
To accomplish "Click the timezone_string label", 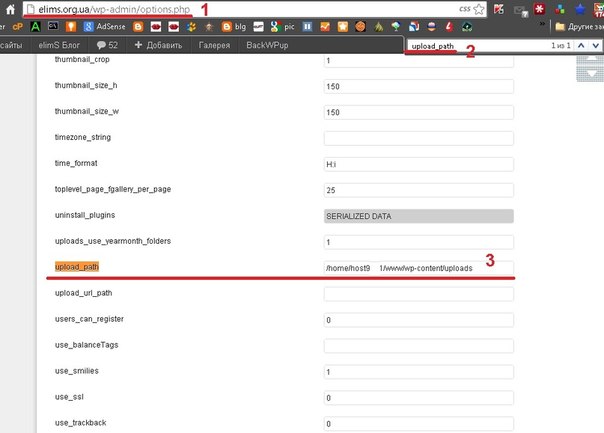I will point(82,137).
